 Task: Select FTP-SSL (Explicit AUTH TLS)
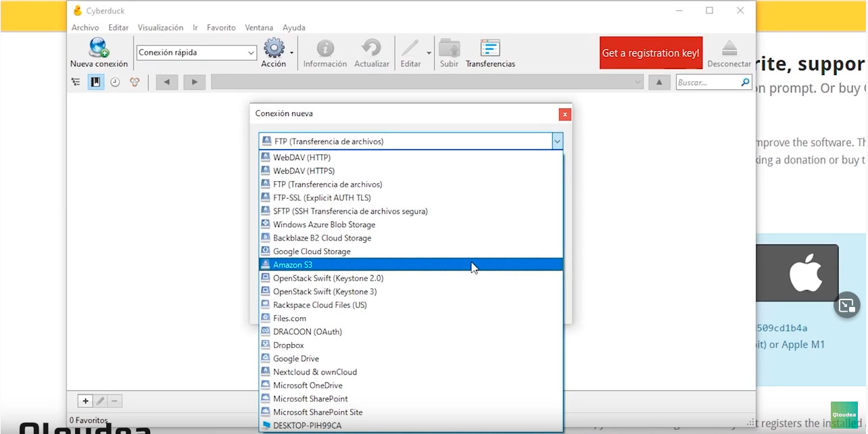[411, 197]
